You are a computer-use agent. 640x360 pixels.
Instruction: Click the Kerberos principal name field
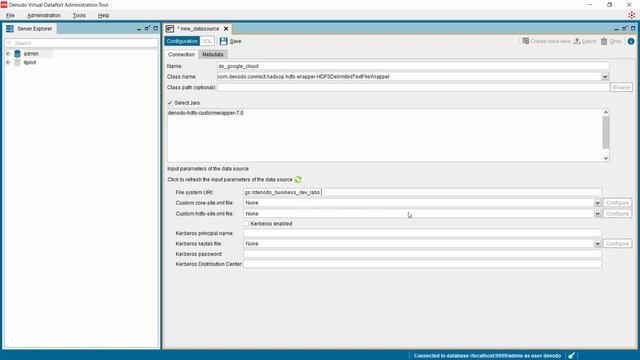pos(422,233)
